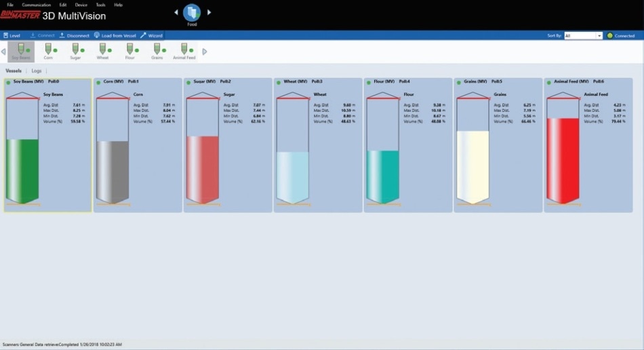Click Animal Feed volume value 79.44 %
The height and width of the screenshot is (350, 644).
click(x=618, y=121)
